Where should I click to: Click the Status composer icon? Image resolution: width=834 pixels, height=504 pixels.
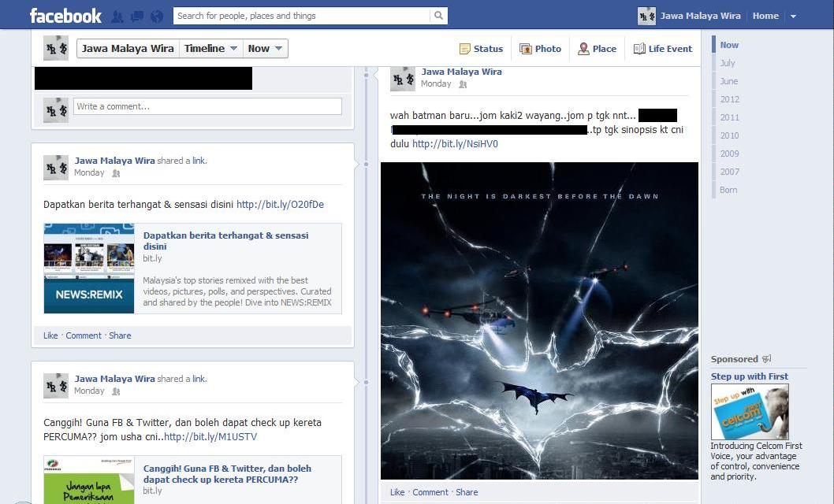465,49
